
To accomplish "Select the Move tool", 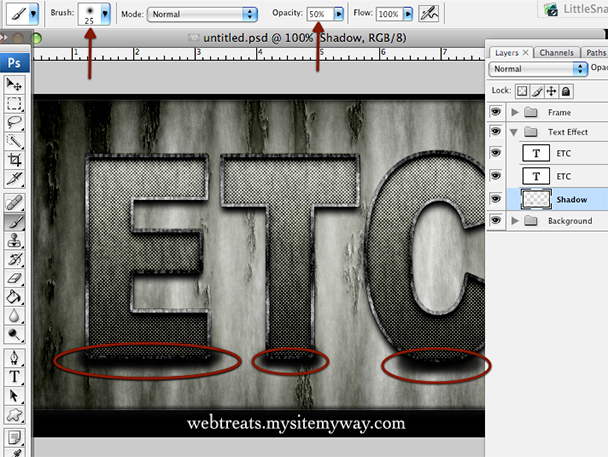I will point(14,84).
